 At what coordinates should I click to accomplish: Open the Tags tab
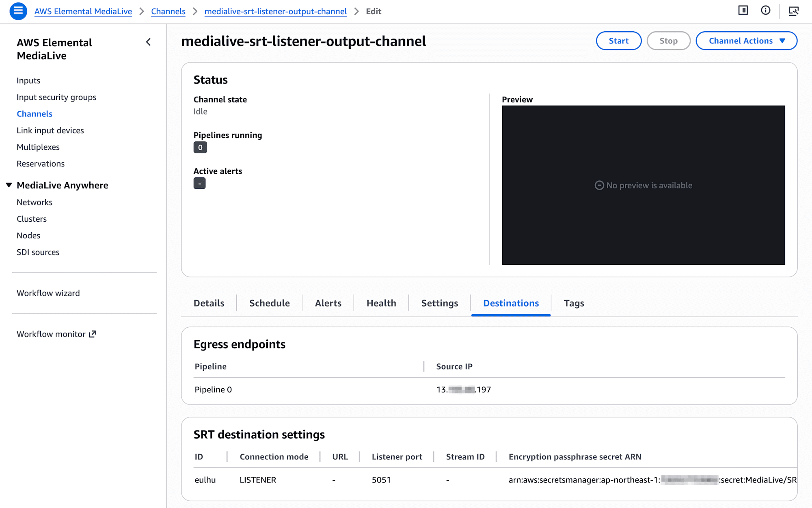(574, 303)
